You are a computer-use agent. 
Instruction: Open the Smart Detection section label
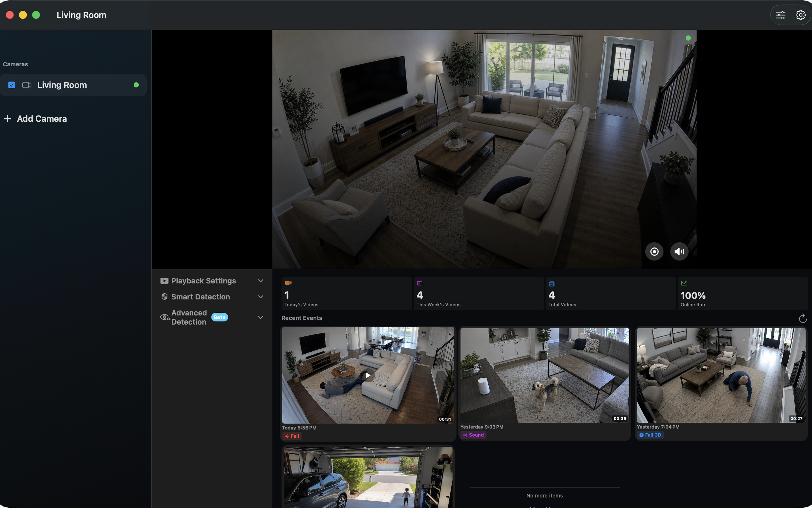(201, 297)
